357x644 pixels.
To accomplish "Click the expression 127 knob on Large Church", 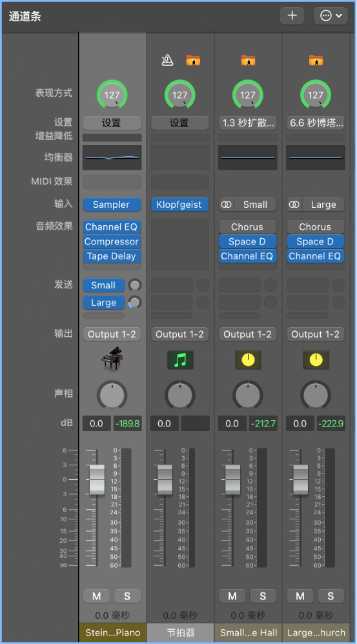I will pos(316,95).
